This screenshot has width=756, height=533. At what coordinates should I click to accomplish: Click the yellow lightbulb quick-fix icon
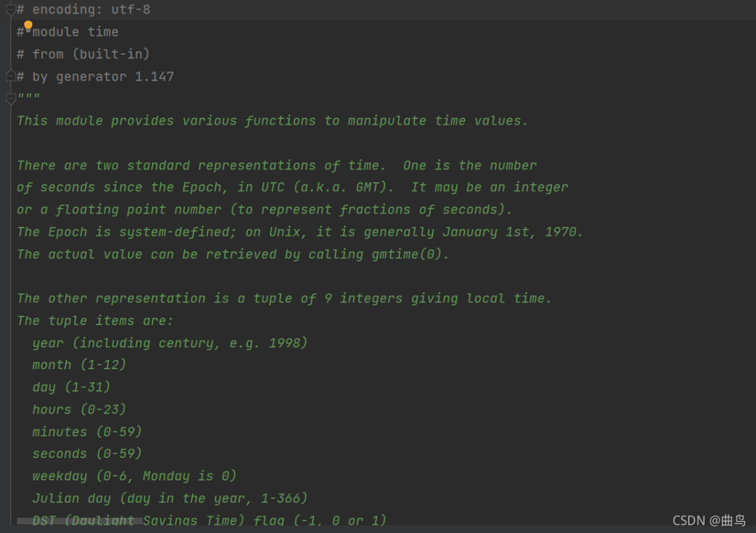pyautogui.click(x=28, y=25)
